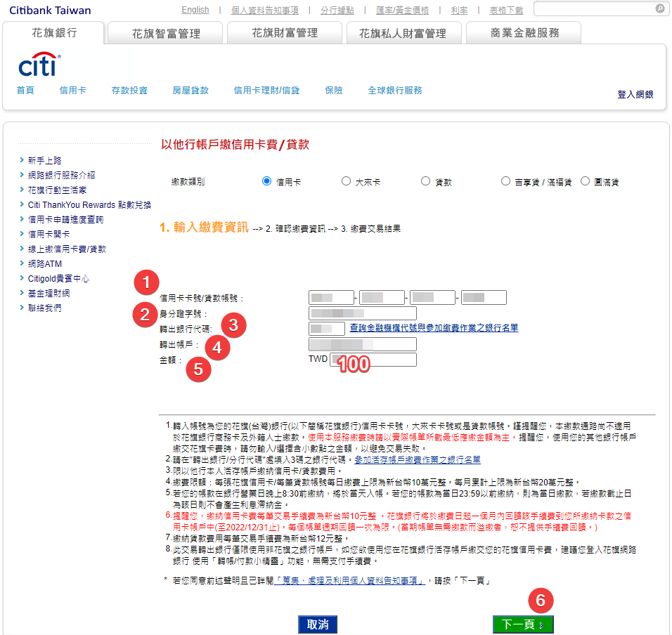Click the red step 6 marker
This screenshot has width=672, height=635.
(540, 601)
